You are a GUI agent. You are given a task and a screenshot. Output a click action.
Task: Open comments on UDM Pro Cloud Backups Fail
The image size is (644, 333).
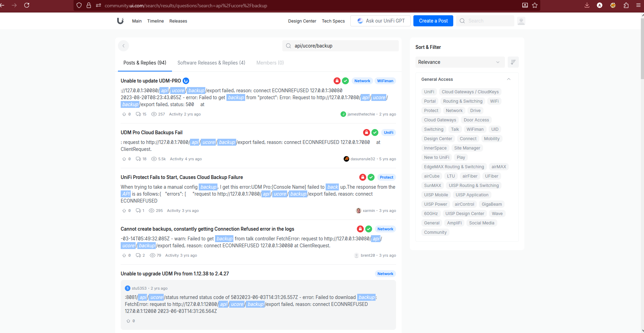click(x=138, y=159)
